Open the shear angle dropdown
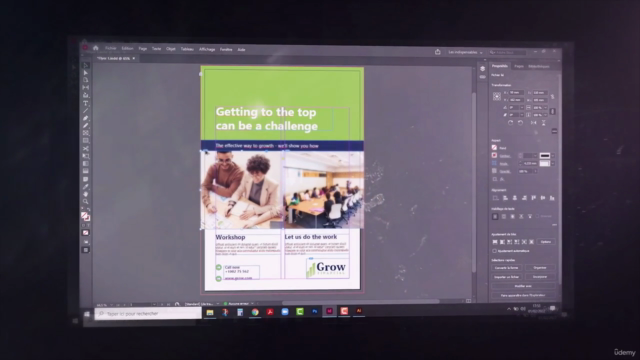Screen dimensions: 640x360 coord(522,115)
